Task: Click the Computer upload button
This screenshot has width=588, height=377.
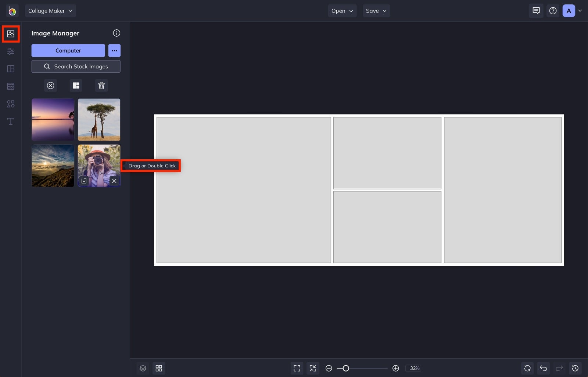Action: (68, 50)
